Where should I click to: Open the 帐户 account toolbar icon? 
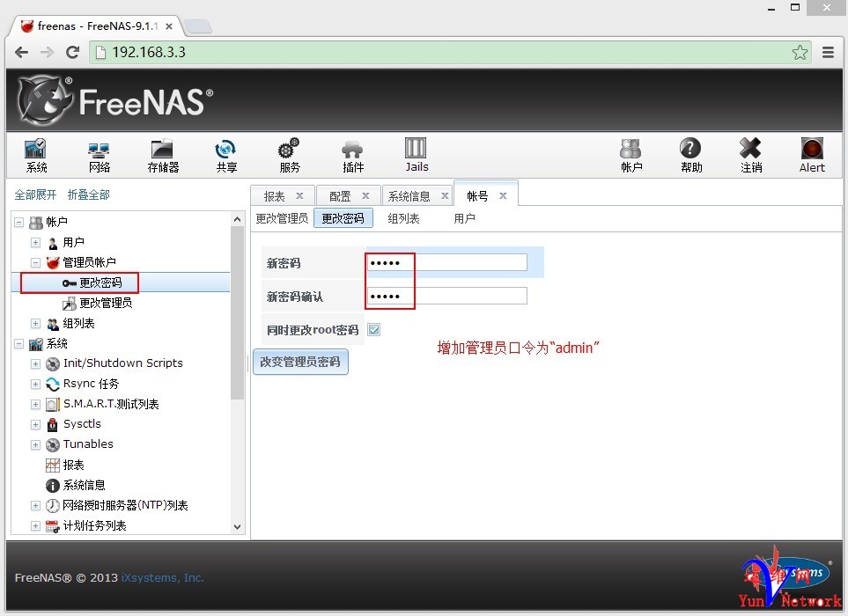tap(631, 155)
